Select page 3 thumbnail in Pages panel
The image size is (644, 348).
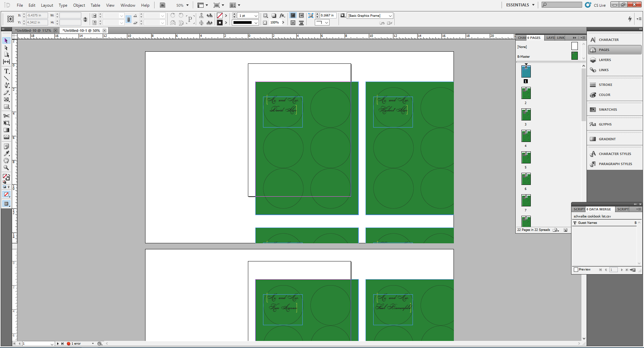click(x=526, y=114)
